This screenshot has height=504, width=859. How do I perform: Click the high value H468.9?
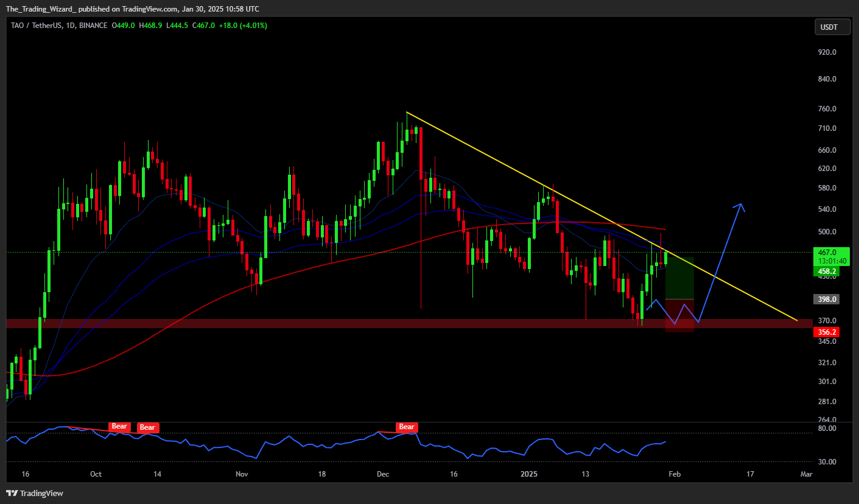click(150, 26)
